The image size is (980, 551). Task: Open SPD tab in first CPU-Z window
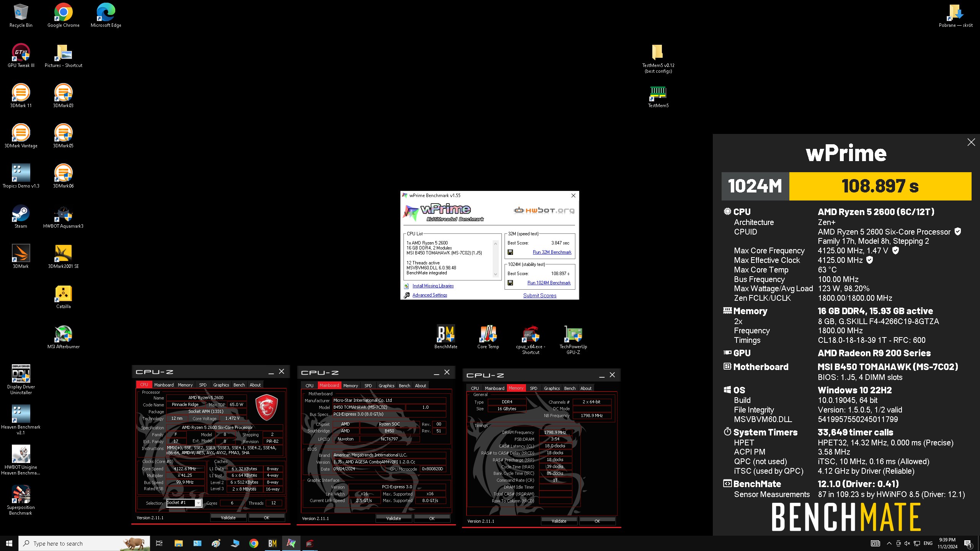click(203, 385)
